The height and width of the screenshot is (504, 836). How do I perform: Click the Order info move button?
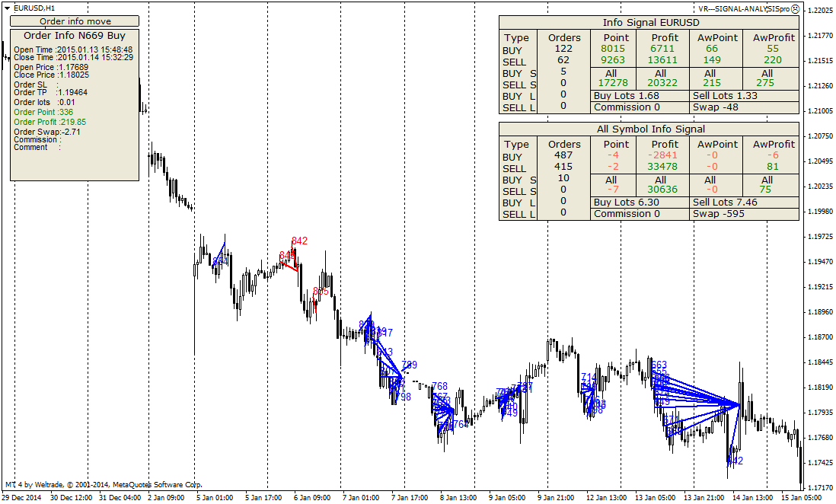coord(75,21)
